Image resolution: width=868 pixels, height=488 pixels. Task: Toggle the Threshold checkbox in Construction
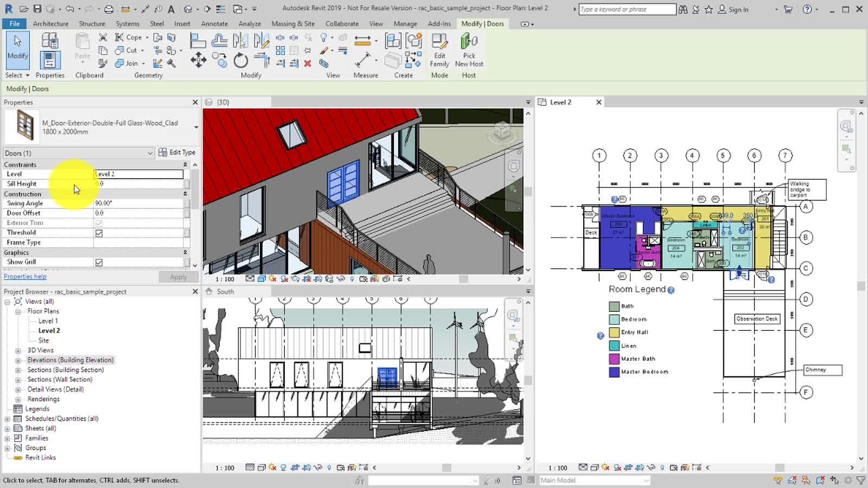coord(99,232)
